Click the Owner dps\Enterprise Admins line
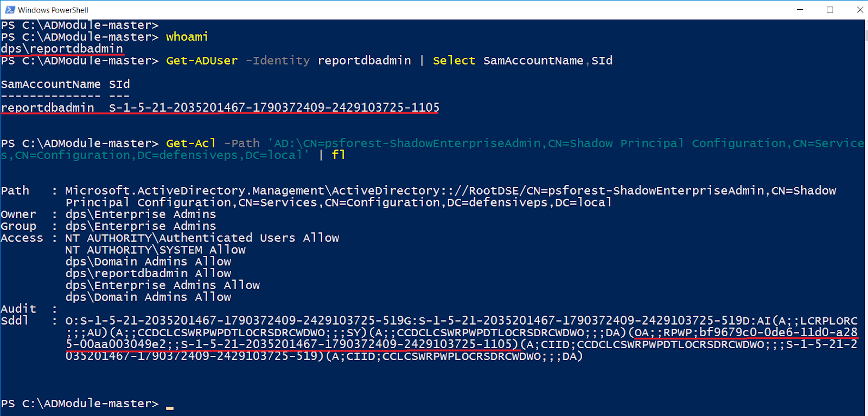868x416 pixels. (108, 214)
